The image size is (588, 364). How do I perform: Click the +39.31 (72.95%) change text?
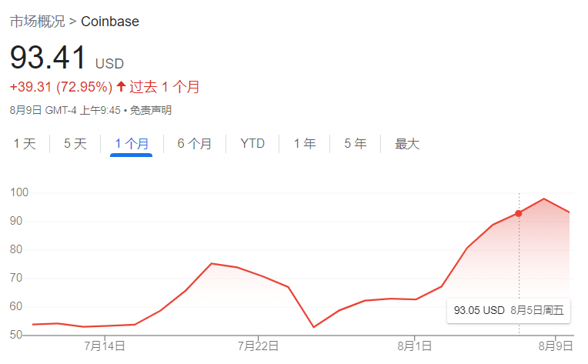[61, 87]
